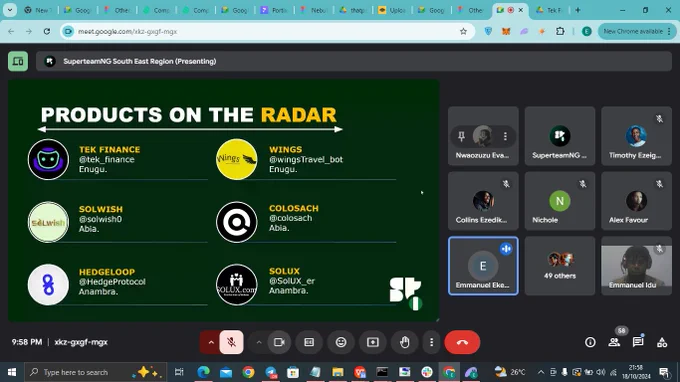Show hidden system tray icons
This screenshot has width=680, height=382.
(x=541, y=372)
